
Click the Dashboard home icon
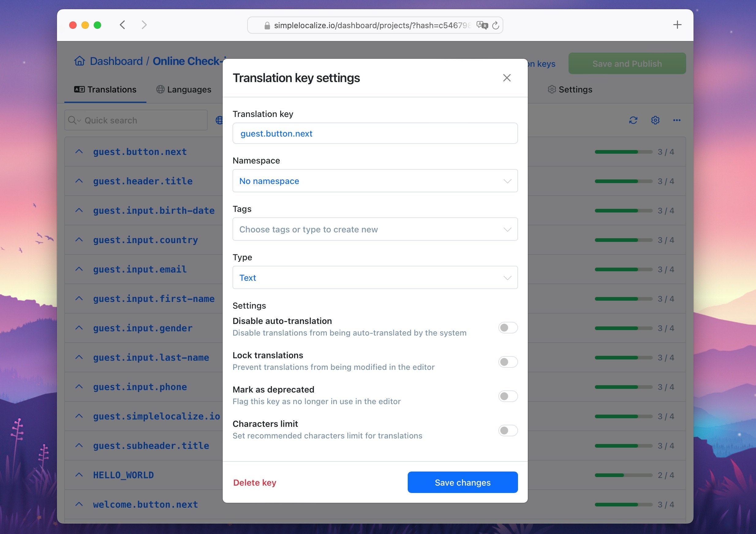(80, 61)
